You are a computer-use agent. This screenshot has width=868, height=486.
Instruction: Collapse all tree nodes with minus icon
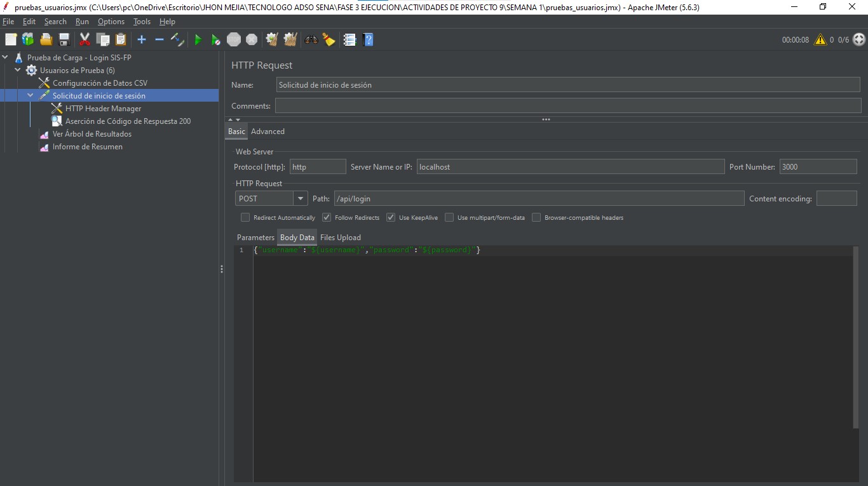[x=159, y=39]
